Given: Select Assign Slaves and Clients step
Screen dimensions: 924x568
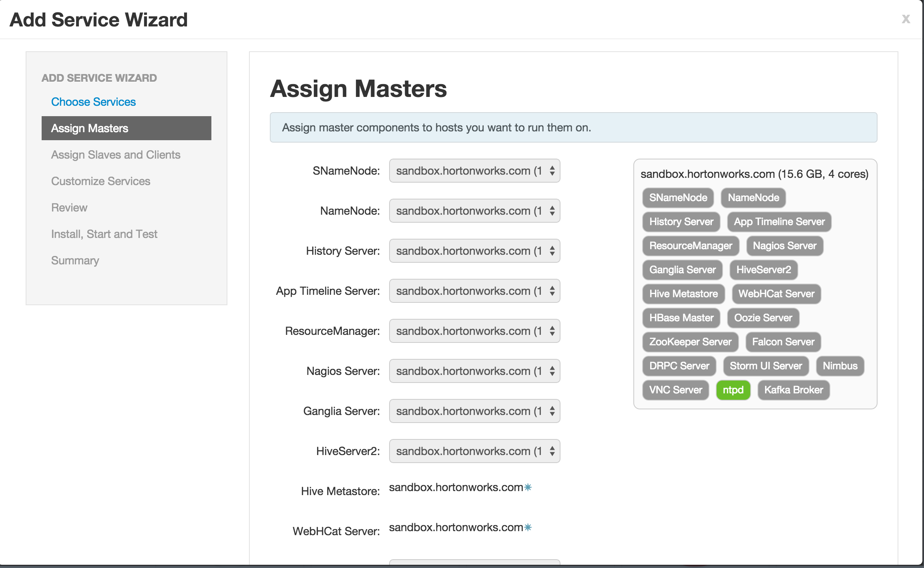Looking at the screenshot, I should [x=116, y=155].
